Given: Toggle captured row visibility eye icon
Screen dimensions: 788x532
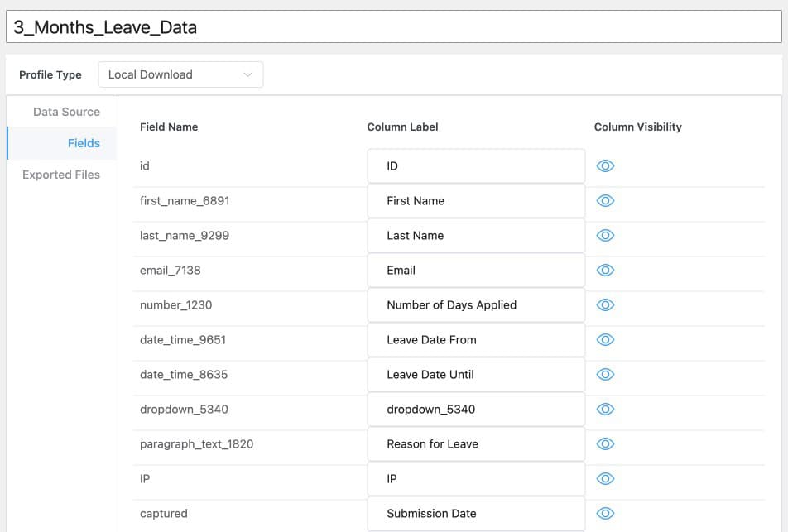Looking at the screenshot, I should [x=605, y=513].
